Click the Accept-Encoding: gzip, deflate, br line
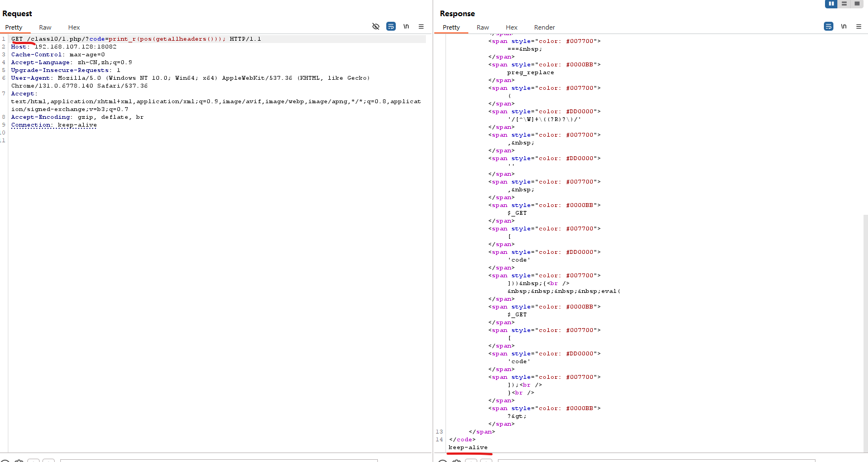This screenshot has height=462, width=868. (78, 117)
